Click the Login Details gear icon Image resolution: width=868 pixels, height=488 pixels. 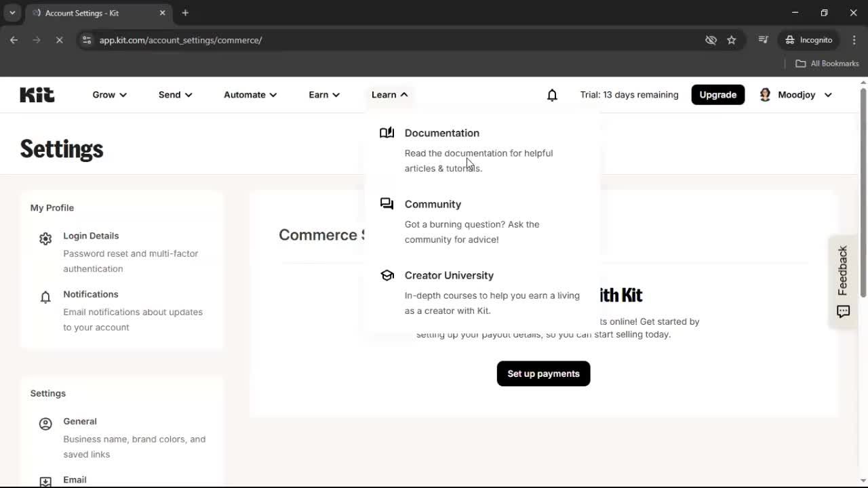click(x=45, y=238)
